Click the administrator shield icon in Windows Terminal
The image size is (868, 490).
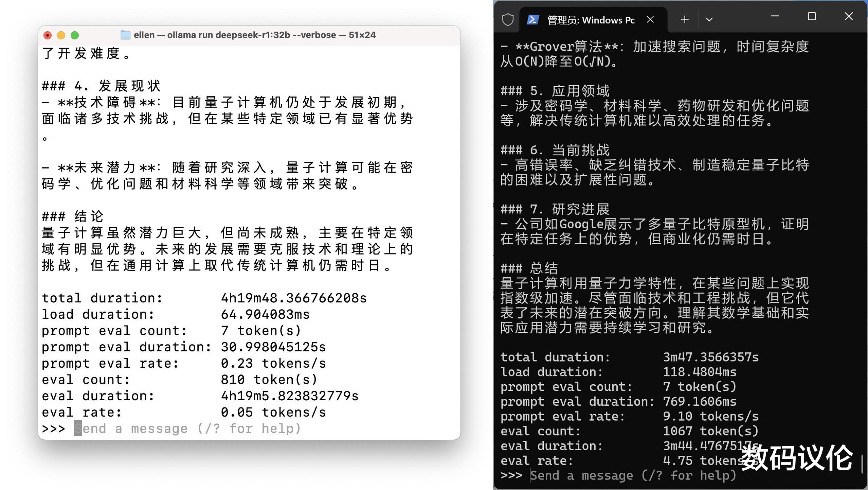pos(508,20)
